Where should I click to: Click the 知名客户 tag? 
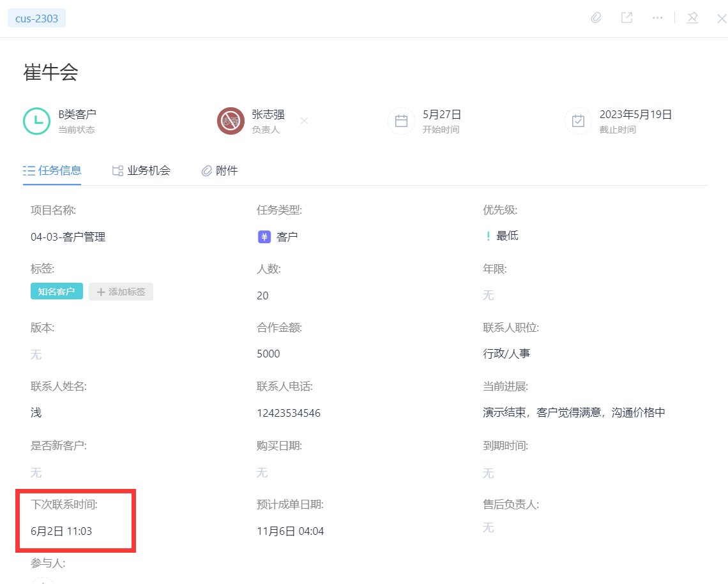pyautogui.click(x=57, y=291)
